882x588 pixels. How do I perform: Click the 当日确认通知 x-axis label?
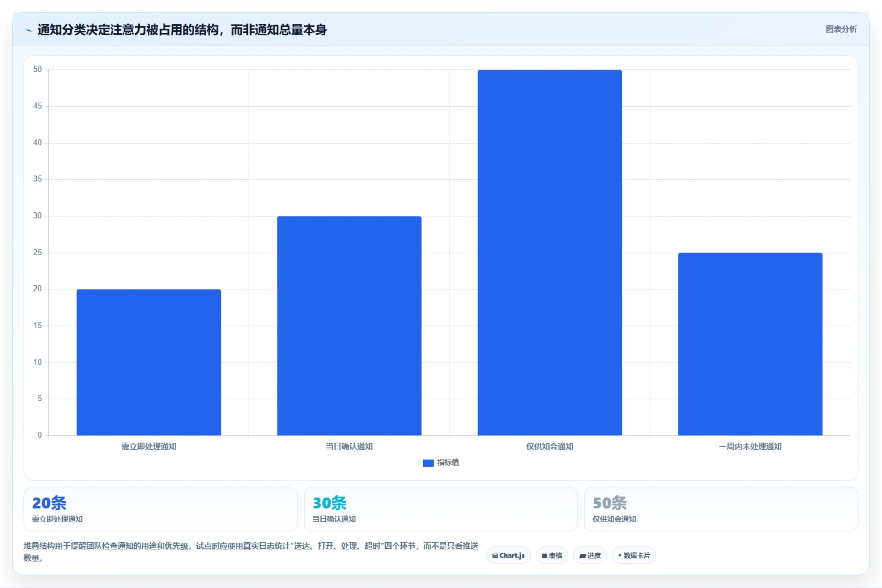[x=349, y=446]
